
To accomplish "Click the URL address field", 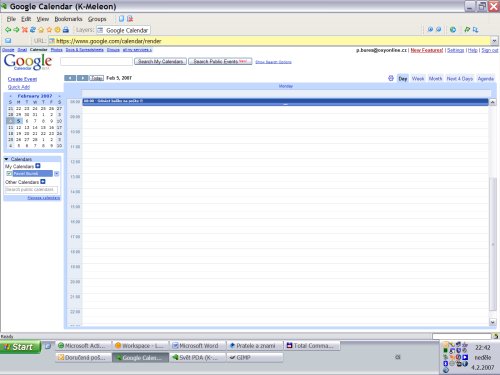I will pyautogui.click(x=269, y=41).
